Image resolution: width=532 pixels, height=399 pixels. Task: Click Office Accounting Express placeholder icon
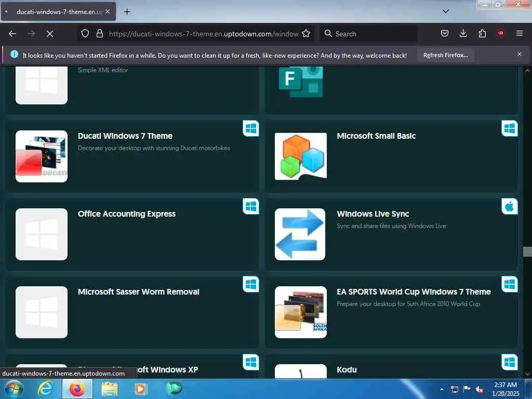tap(42, 234)
